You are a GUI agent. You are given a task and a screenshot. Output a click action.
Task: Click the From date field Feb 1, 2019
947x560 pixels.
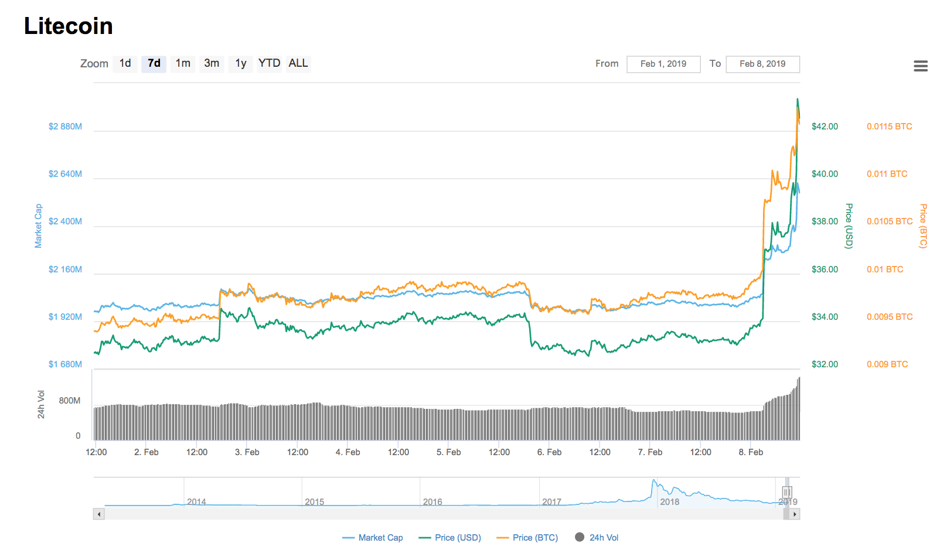[x=663, y=64]
